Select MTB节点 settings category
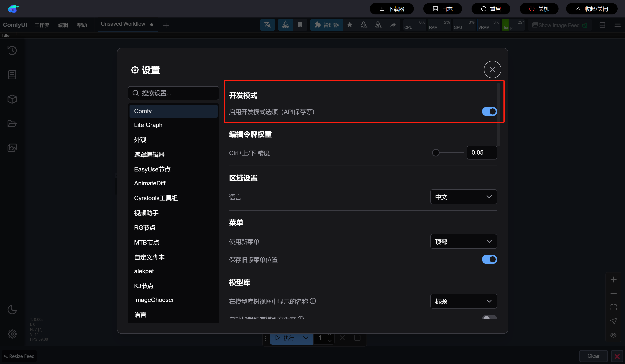The image size is (625, 364). tap(173, 242)
